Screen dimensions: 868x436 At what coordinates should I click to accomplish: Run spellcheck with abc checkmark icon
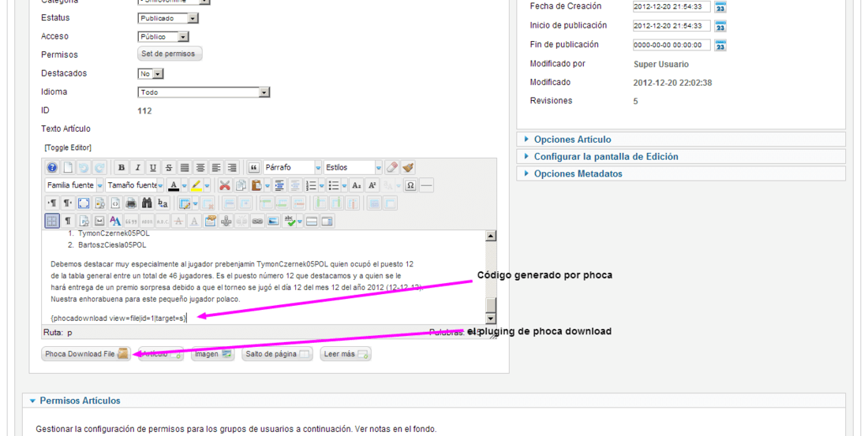click(290, 222)
